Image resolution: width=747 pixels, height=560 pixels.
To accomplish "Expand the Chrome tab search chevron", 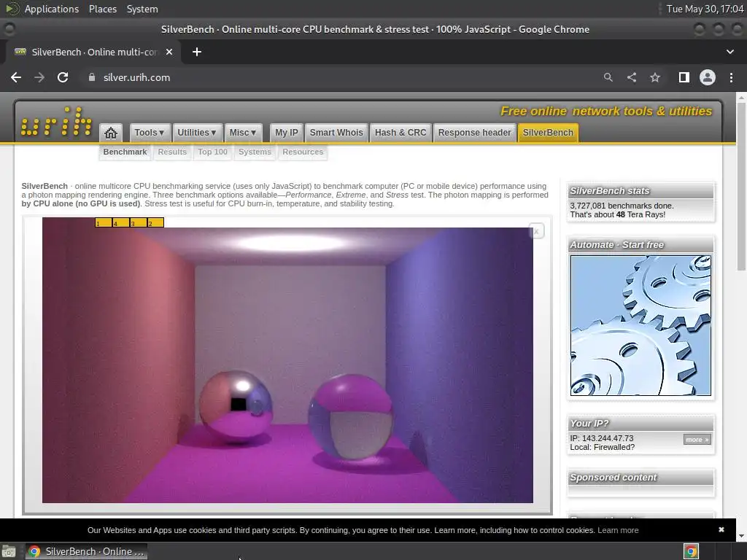I will click(x=729, y=52).
